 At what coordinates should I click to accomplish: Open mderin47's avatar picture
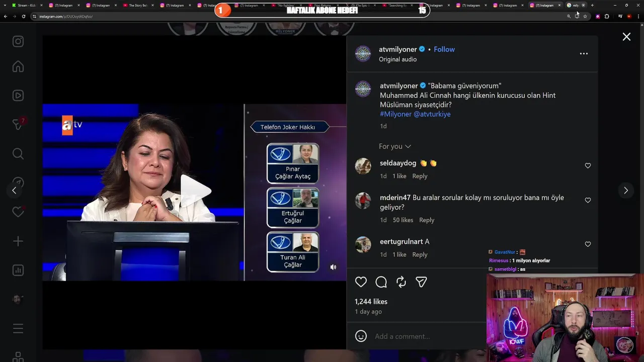363,201
